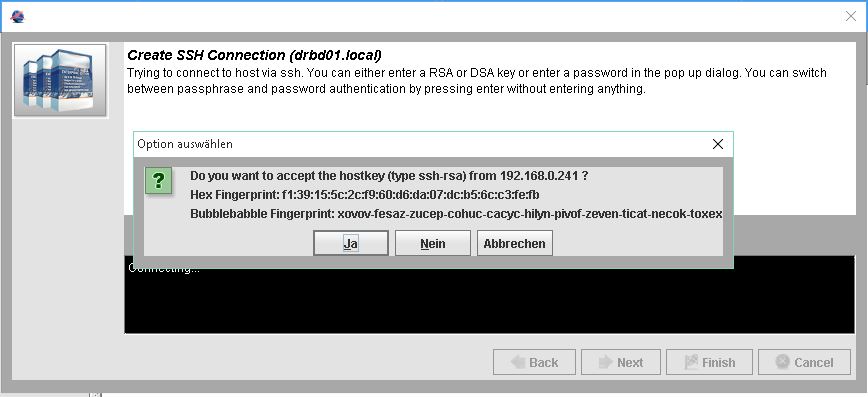Click the round icon on the Cancel button

coord(782,362)
